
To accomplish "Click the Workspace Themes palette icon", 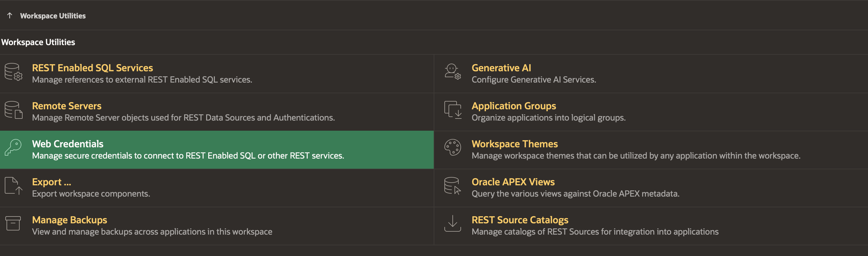I will click(x=452, y=148).
